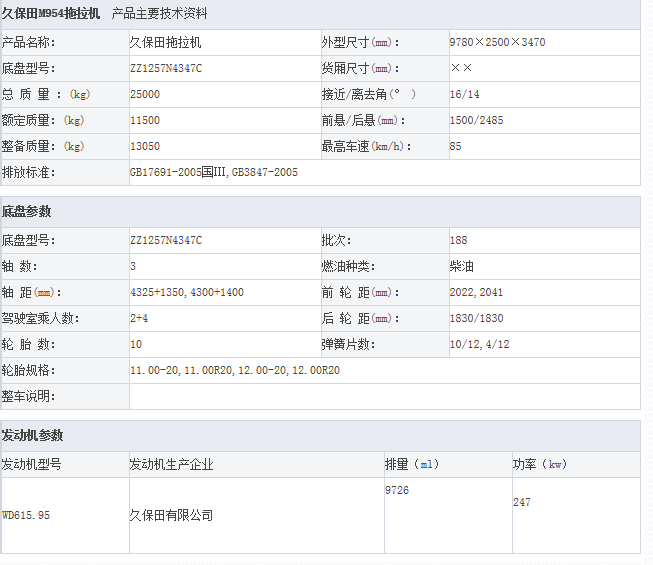Click the 燃油种类 label
Screen dimensions: 653x565
point(348,266)
